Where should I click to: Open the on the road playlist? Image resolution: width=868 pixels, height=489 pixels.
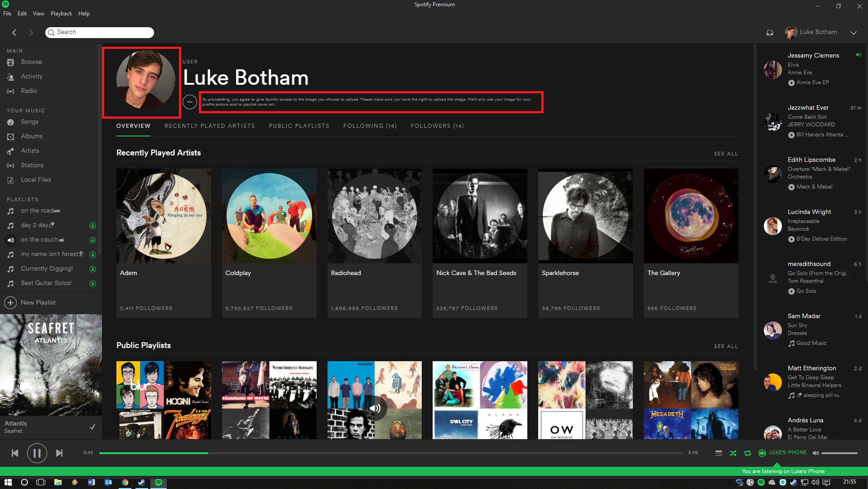pos(40,211)
